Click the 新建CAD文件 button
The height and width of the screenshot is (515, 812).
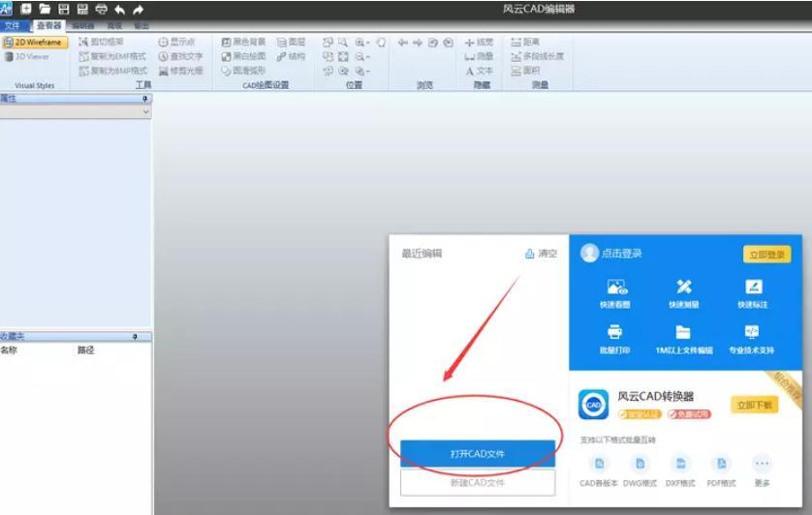click(478, 482)
